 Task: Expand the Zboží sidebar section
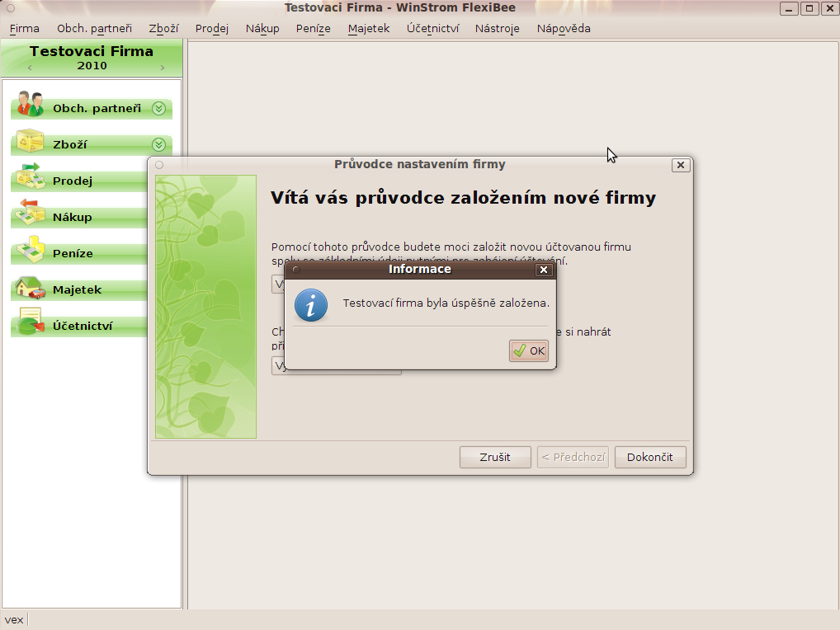tap(158, 144)
